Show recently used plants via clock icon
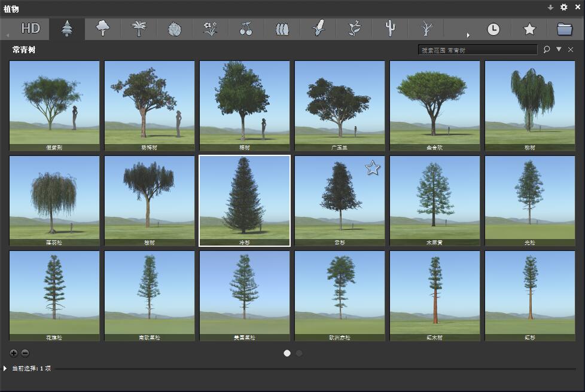The width and height of the screenshot is (585, 392). pos(493,29)
